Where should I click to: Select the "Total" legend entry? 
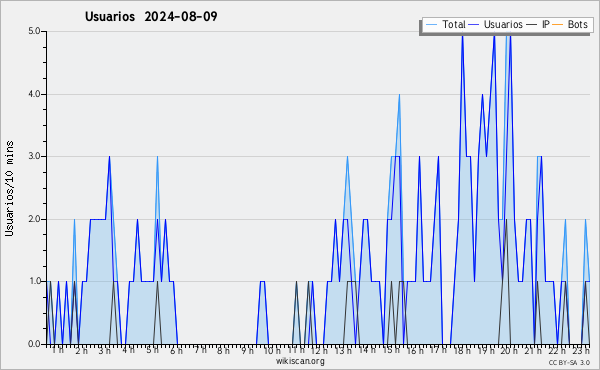point(454,24)
